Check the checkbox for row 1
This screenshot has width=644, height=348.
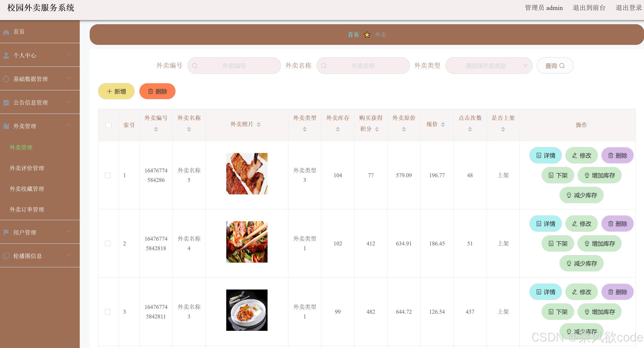(x=108, y=175)
